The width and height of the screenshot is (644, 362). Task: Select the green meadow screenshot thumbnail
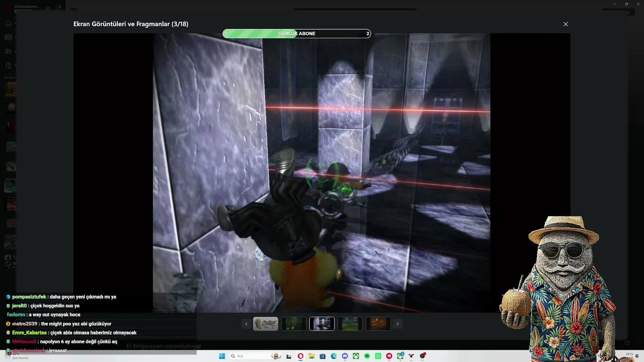350,324
